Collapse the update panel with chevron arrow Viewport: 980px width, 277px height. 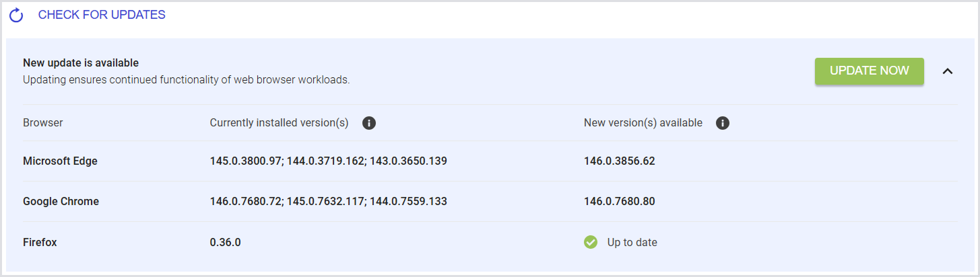[948, 71]
